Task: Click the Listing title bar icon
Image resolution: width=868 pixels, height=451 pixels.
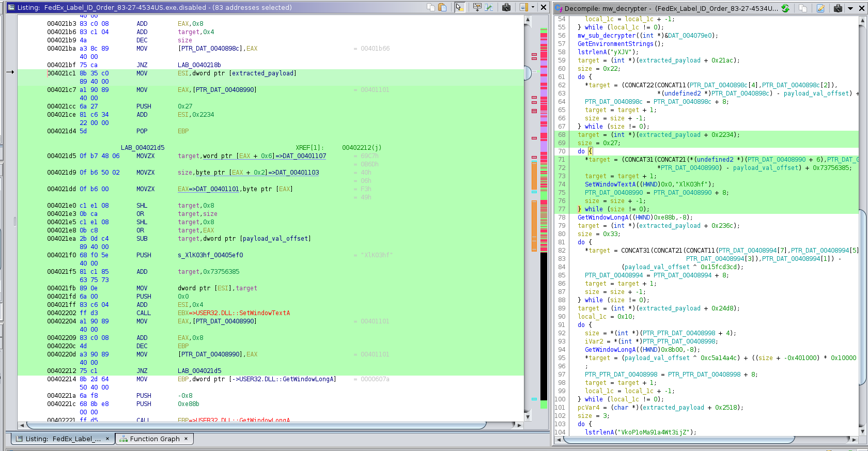Action: 11,7
